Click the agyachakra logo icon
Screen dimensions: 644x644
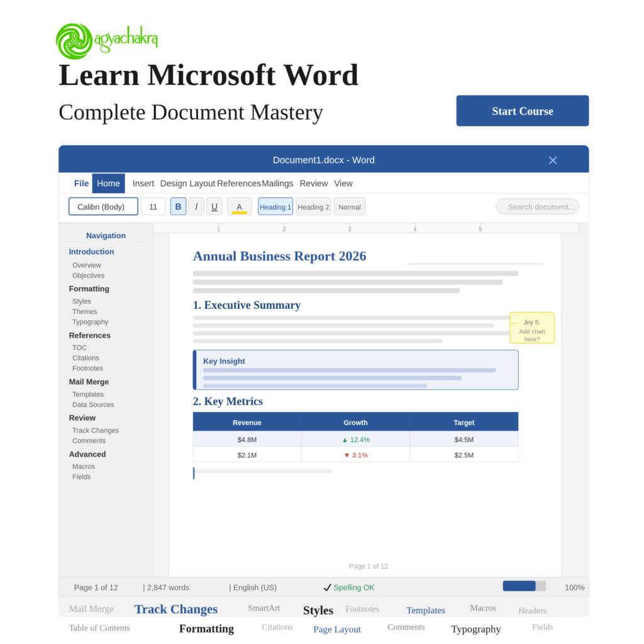click(74, 42)
